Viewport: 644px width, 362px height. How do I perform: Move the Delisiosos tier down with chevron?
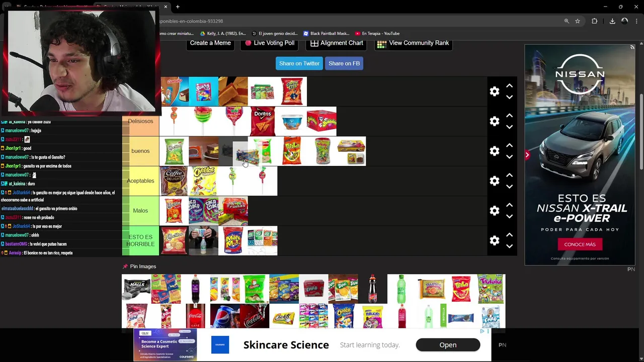tap(509, 127)
